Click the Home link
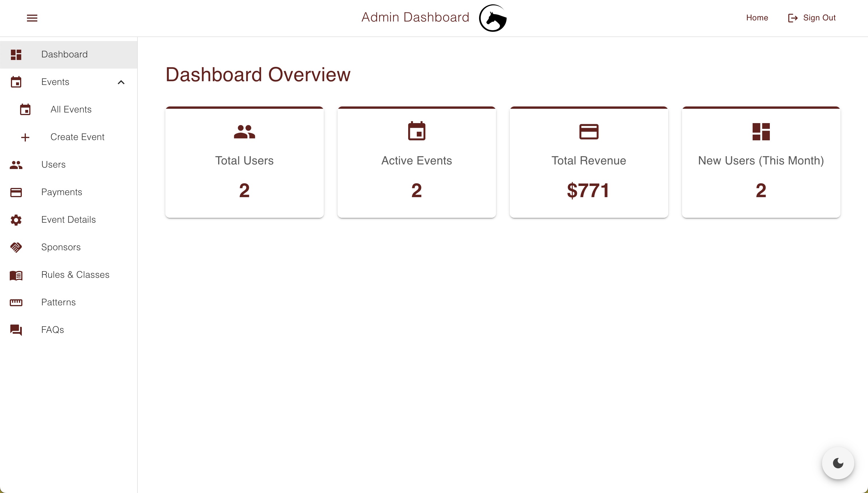The image size is (868, 493). pos(757,17)
